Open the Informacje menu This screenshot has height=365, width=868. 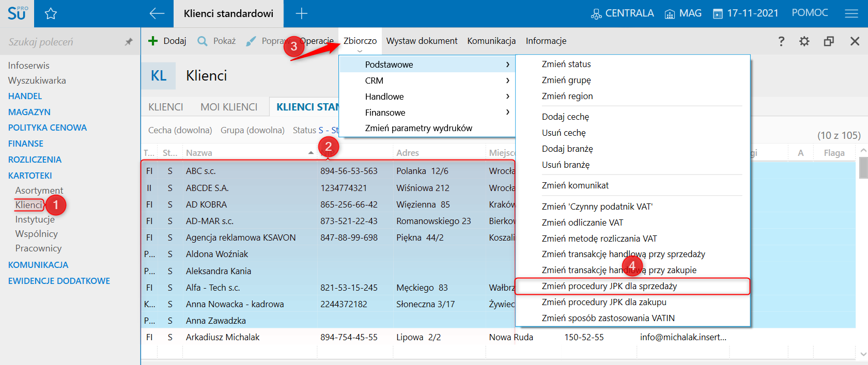(546, 41)
